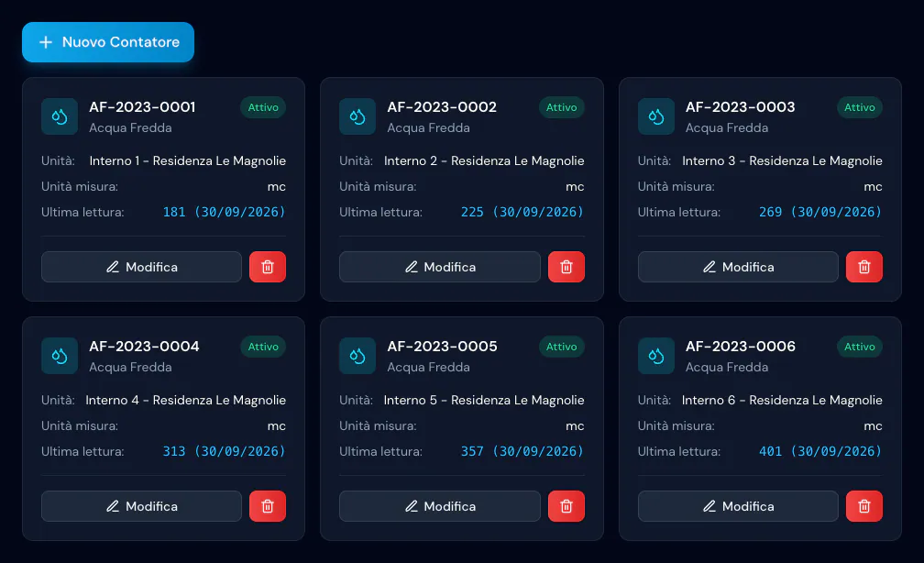Open Modifica for meter AF-2023-0002
The height and width of the screenshot is (563, 924).
440,267
